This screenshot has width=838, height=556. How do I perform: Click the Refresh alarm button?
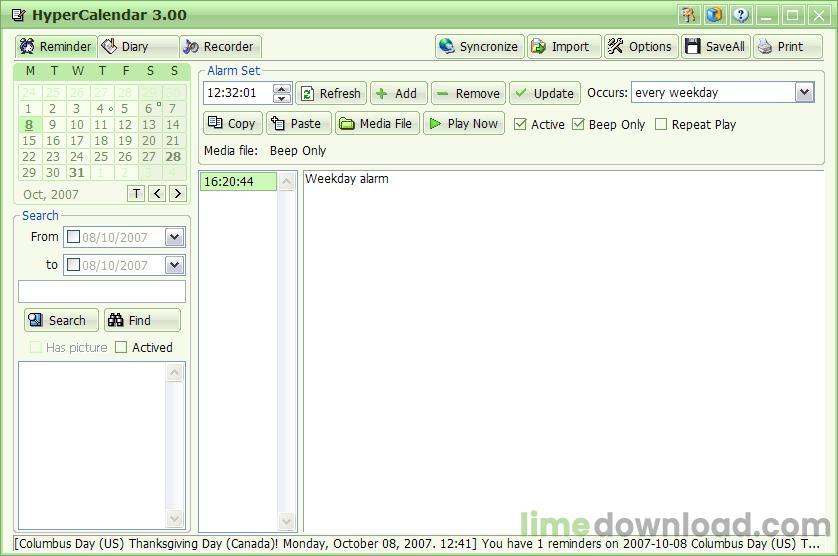pyautogui.click(x=331, y=94)
